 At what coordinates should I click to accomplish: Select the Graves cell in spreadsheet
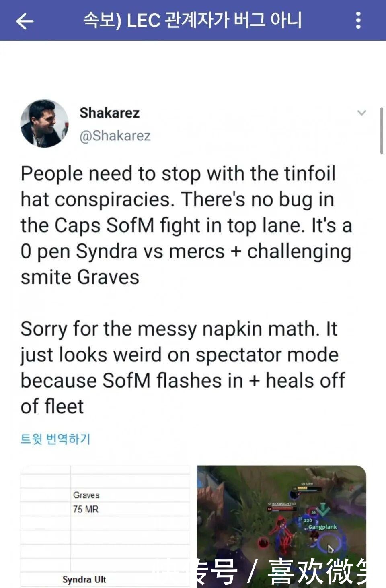(x=86, y=495)
